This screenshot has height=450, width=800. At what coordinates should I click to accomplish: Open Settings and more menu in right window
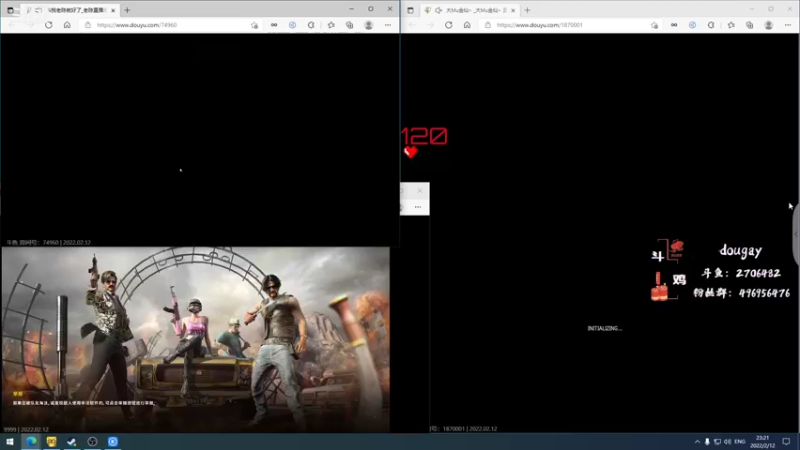[788, 25]
